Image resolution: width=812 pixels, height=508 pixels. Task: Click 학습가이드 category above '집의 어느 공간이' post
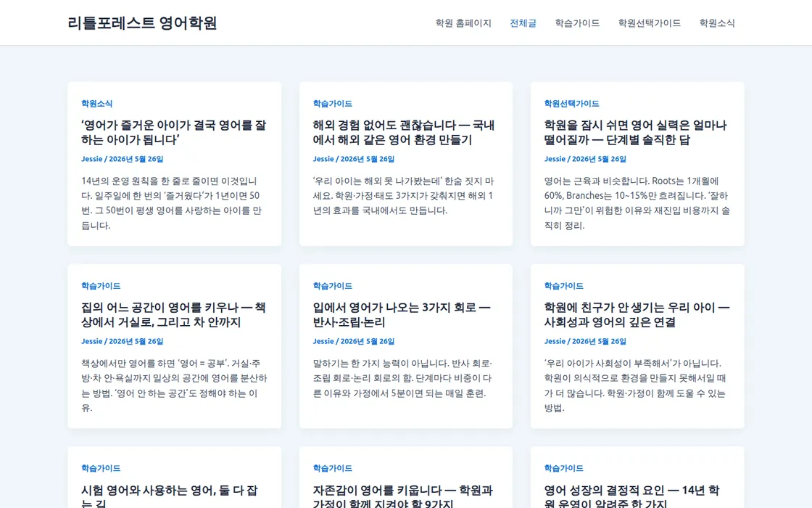(x=101, y=286)
